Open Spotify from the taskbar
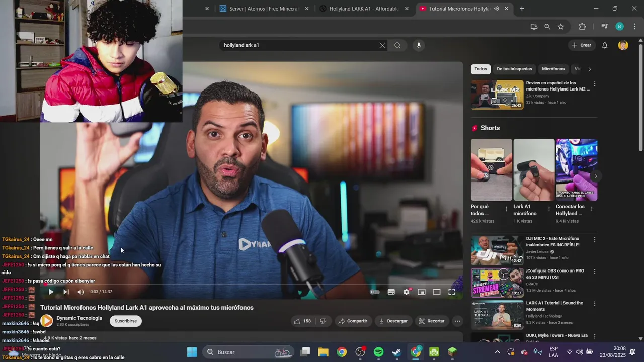Screen dimensions: 644x362 379,352
